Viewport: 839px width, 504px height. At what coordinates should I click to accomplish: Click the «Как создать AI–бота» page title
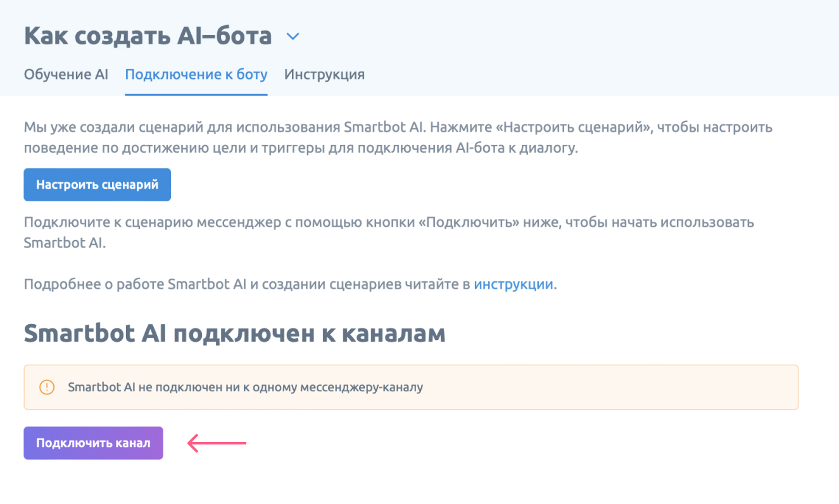point(148,36)
